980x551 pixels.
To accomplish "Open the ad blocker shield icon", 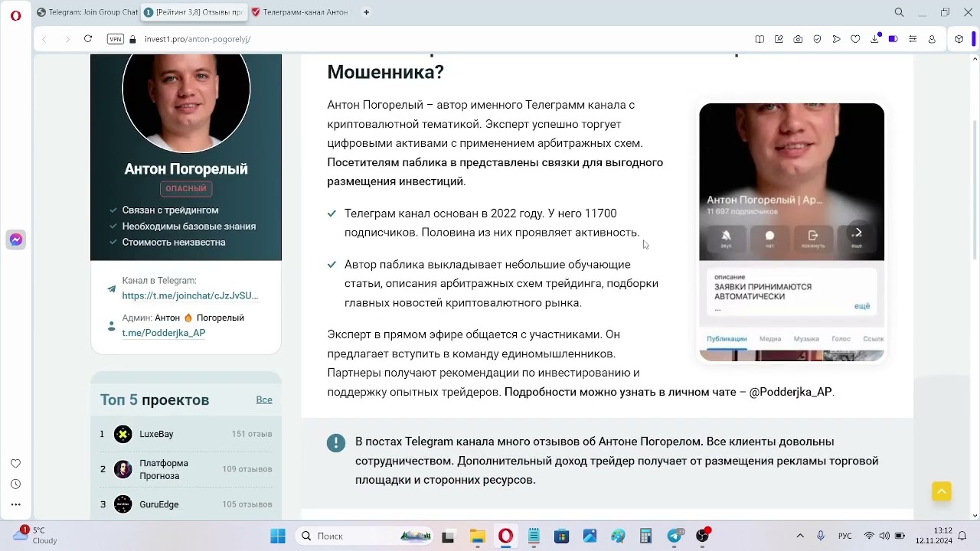I will pyautogui.click(x=817, y=39).
